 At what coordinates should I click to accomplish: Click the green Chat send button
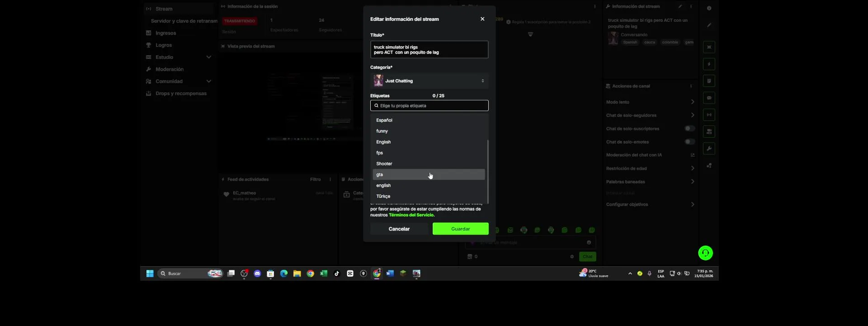[x=587, y=257]
